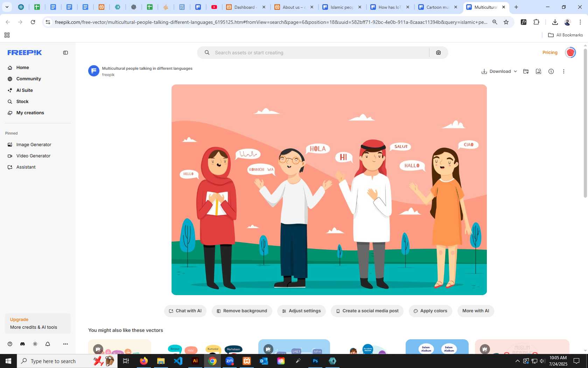
Task: Open help question mark icon
Action: click(10, 344)
